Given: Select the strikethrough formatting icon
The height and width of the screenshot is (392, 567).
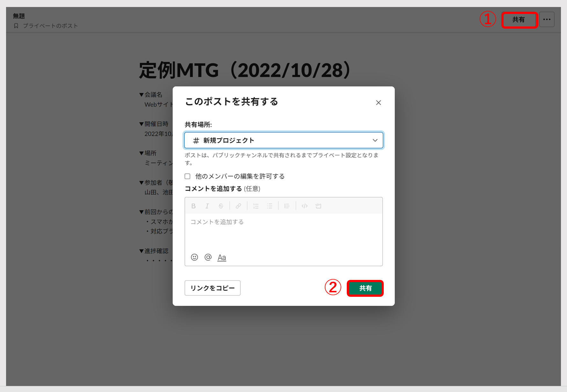Looking at the screenshot, I should click(x=221, y=206).
